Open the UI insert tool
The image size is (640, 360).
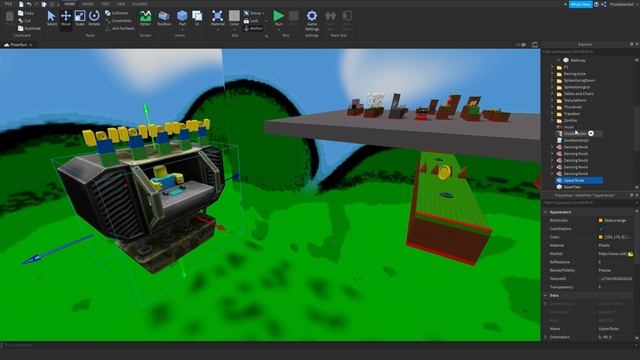(x=197, y=18)
